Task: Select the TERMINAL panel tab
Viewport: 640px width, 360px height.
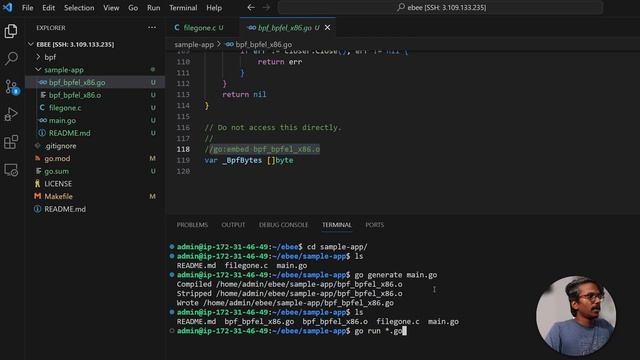Action: tap(337, 225)
